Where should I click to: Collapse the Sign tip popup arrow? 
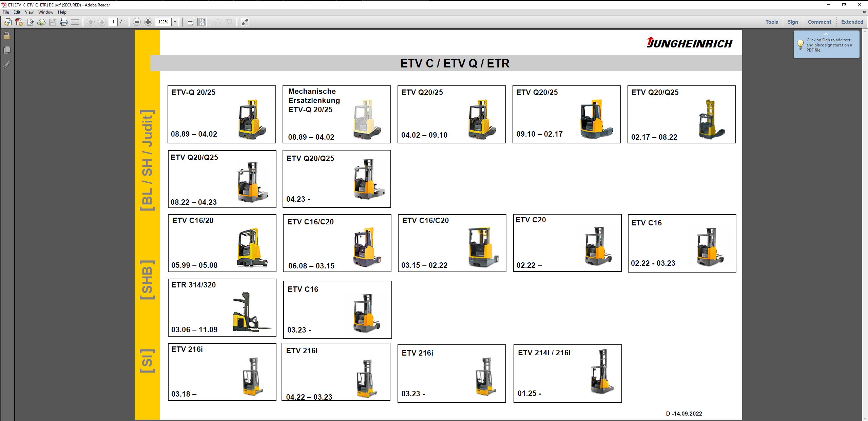coord(826,34)
